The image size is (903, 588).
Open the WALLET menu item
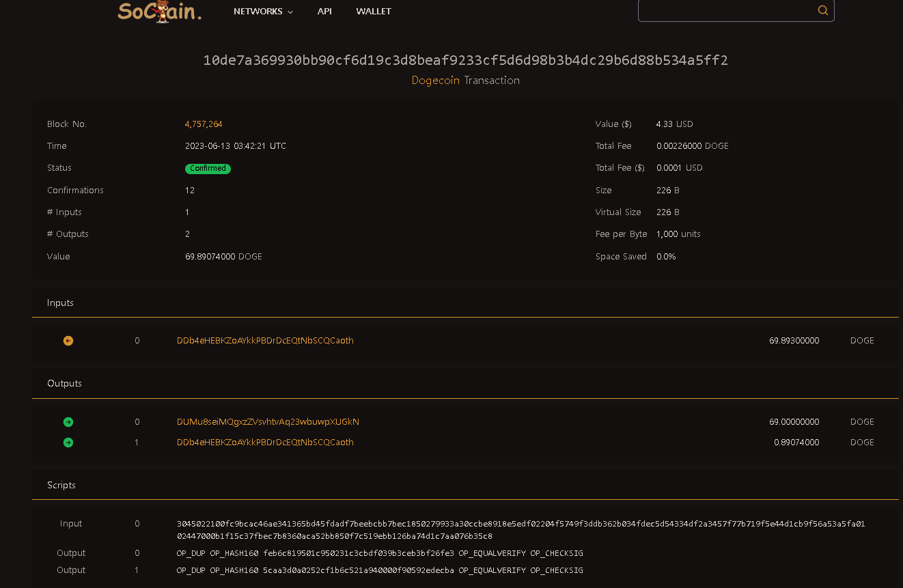point(374,12)
